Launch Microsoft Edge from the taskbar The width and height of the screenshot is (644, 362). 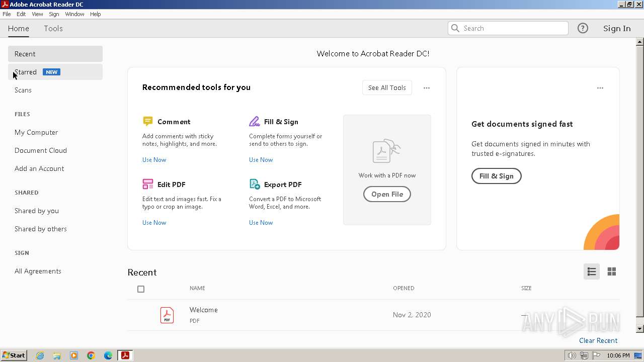coord(108,355)
